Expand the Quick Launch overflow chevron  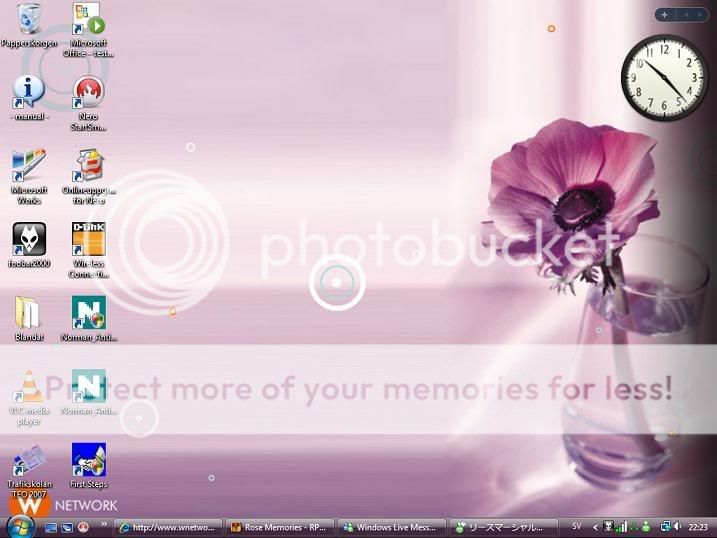click(104, 524)
